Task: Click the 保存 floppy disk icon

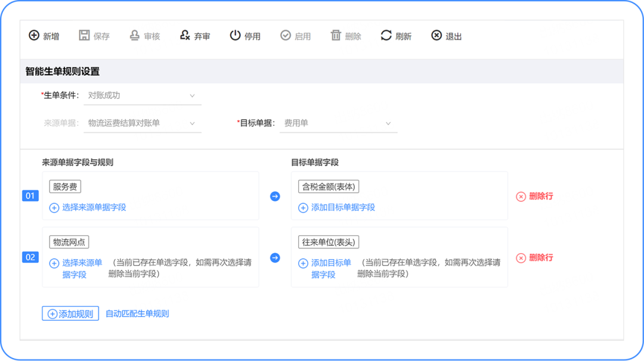Action: pyautogui.click(x=84, y=35)
